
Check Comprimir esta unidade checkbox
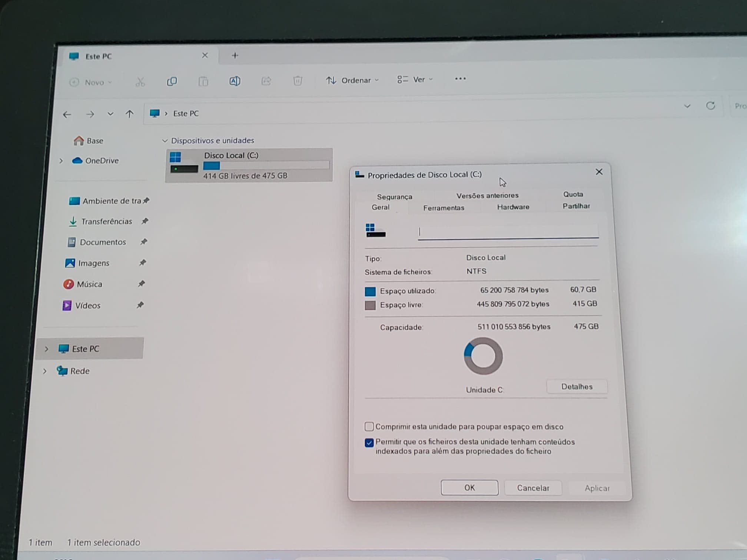tap(369, 427)
